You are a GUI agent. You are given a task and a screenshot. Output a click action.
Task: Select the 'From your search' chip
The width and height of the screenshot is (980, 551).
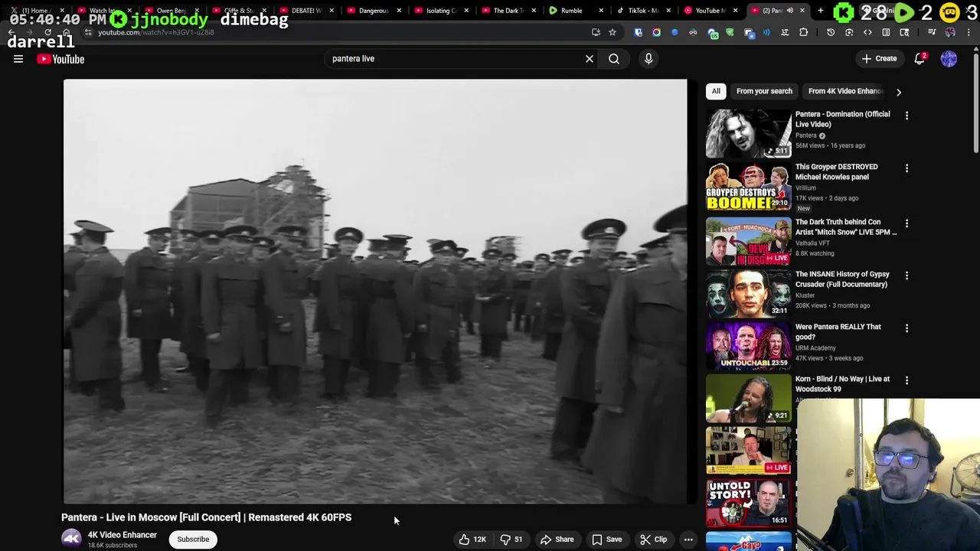point(764,91)
